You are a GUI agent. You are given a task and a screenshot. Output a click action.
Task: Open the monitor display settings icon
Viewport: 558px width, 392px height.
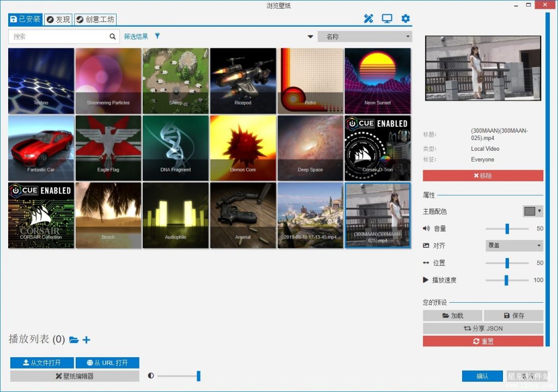click(x=387, y=19)
